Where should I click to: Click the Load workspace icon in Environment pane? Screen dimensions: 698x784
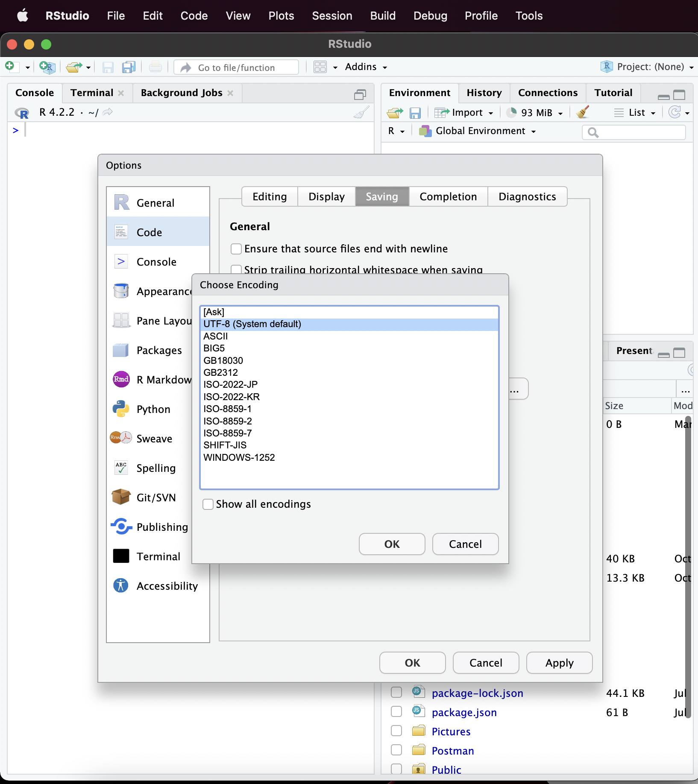coord(395,113)
